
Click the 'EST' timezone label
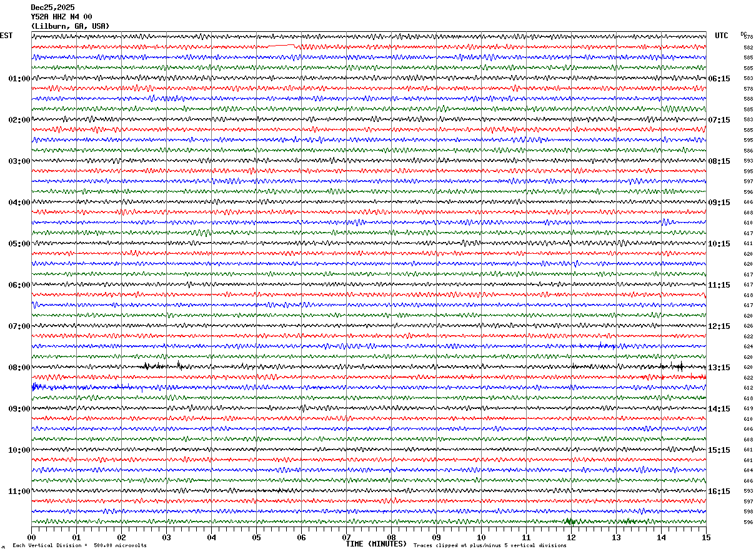click(6, 36)
